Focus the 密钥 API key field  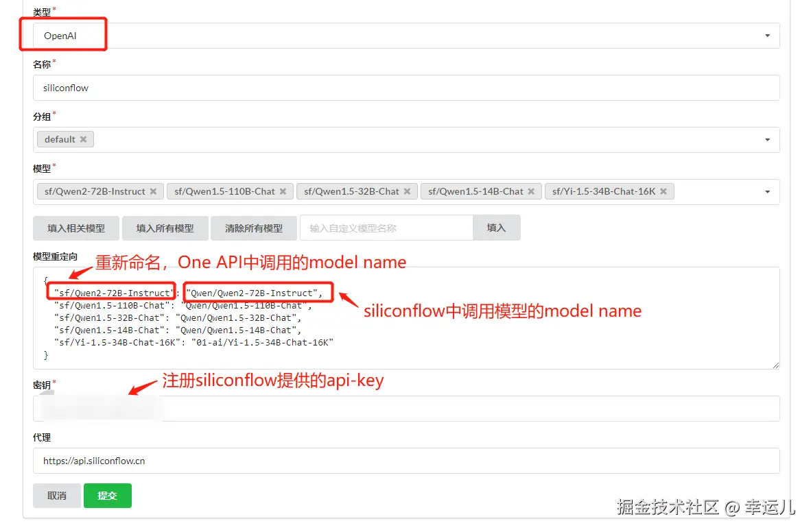[x=406, y=409]
